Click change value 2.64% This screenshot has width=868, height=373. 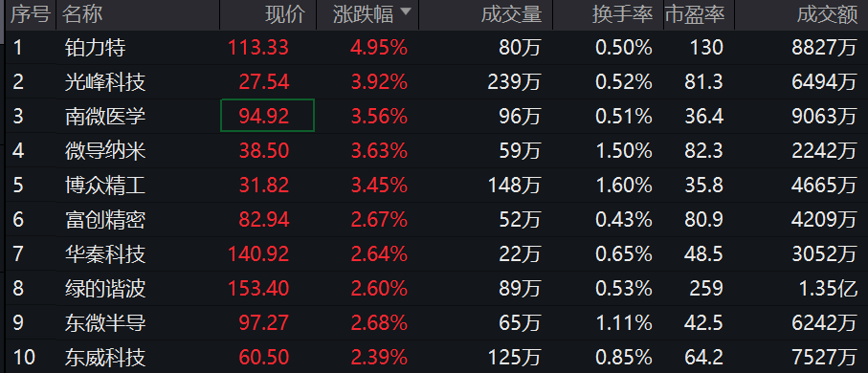[x=379, y=254]
